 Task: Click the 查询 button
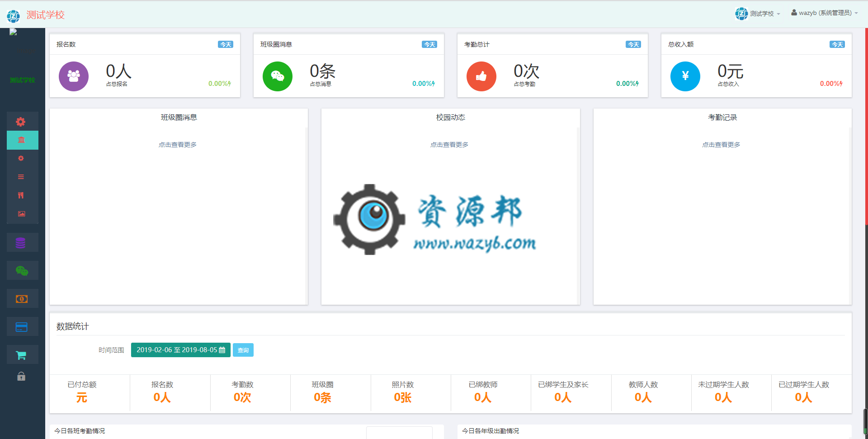coord(243,350)
